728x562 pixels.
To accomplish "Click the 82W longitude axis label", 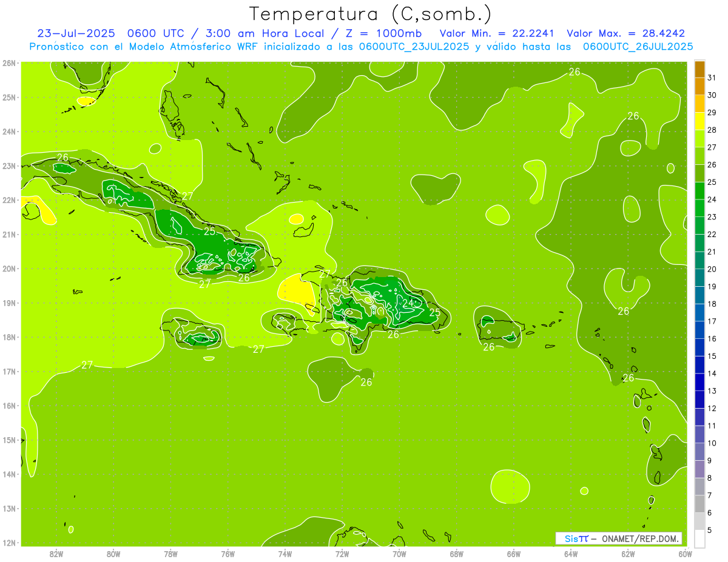I will pos(56,554).
